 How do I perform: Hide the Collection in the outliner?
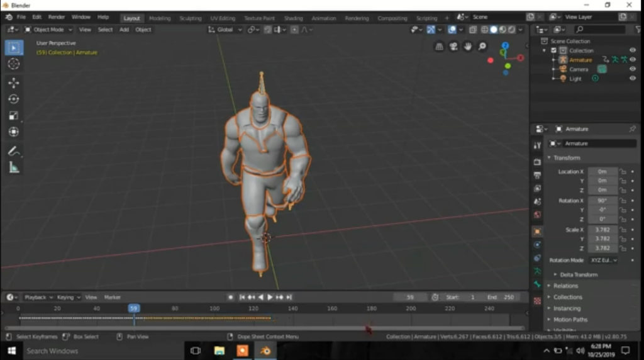pyautogui.click(x=633, y=50)
